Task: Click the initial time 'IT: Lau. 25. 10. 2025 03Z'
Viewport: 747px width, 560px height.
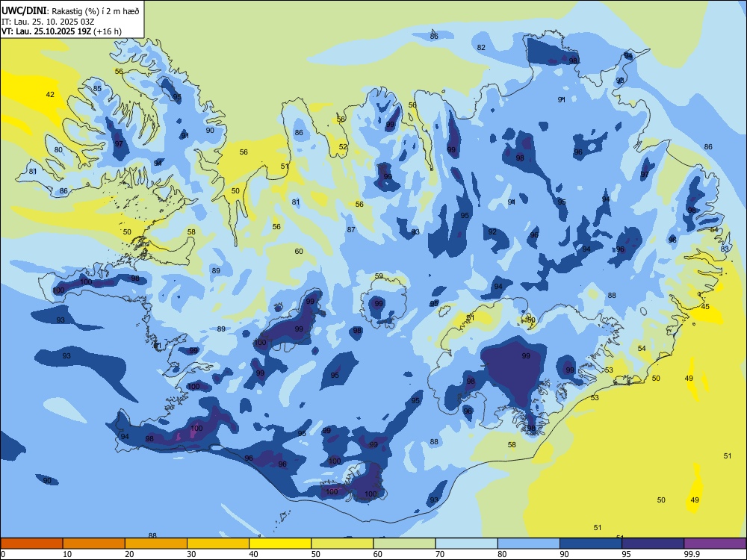Action: click(48, 22)
